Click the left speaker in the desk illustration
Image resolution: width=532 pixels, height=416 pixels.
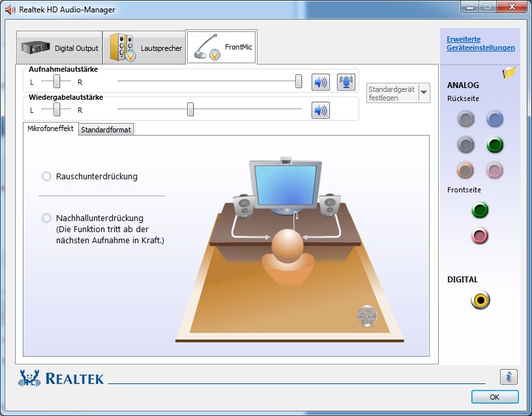point(244,205)
